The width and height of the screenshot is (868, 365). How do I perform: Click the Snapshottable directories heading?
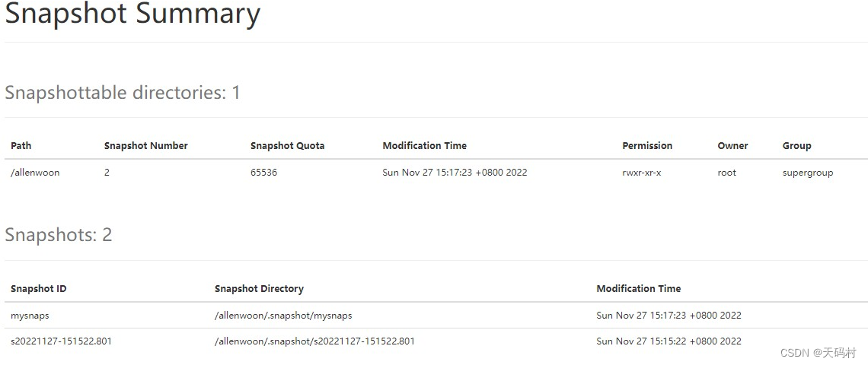[x=123, y=93]
